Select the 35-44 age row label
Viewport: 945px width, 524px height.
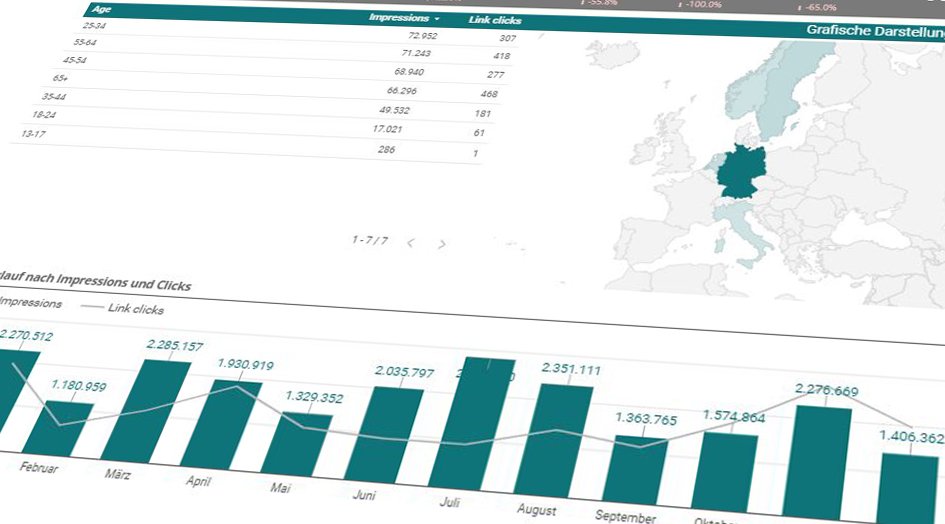(54, 96)
